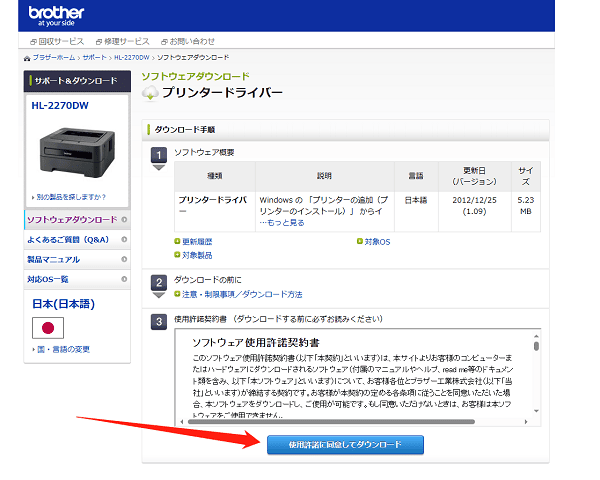Click license box horizontal scrollbar left arrow

(x=182, y=422)
